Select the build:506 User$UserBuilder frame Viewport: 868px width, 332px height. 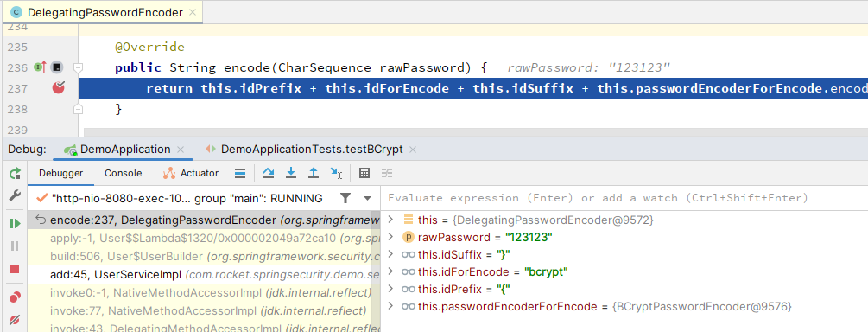point(204,257)
